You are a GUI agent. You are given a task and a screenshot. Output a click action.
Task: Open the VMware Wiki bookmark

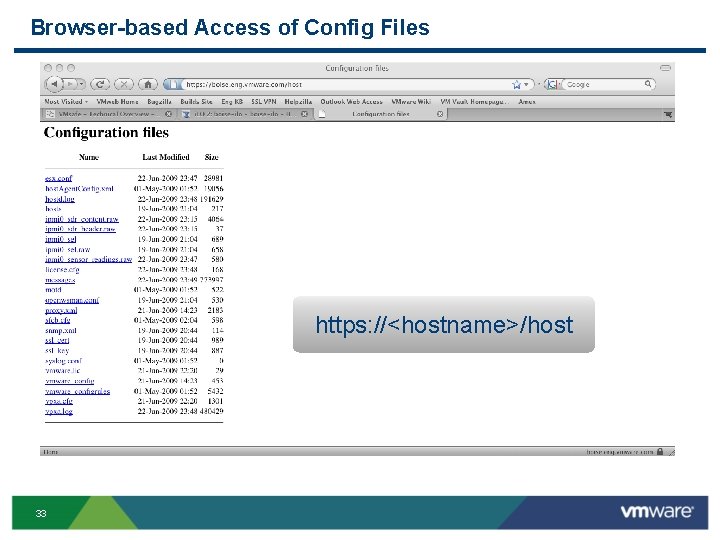pyautogui.click(x=411, y=101)
